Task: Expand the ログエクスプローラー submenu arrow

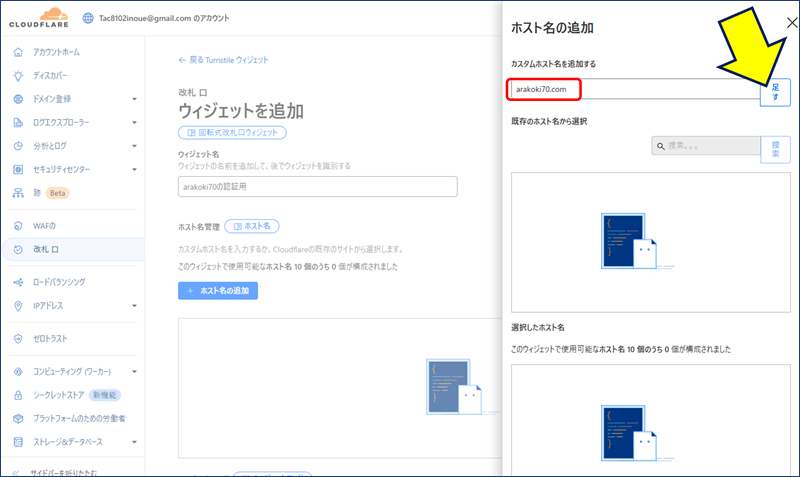Action: (134, 122)
